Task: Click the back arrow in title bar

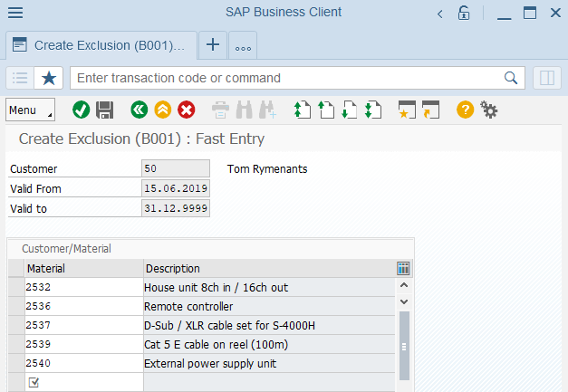Action: 439,14
